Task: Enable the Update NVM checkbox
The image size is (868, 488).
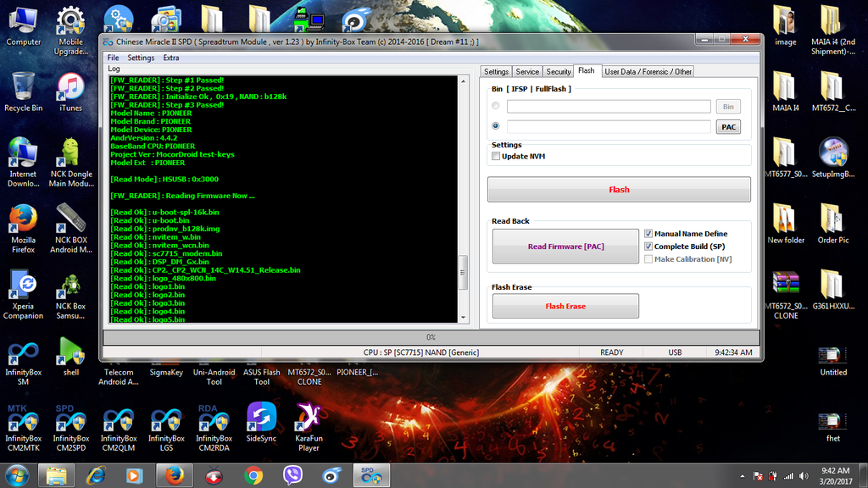Action: coord(496,157)
